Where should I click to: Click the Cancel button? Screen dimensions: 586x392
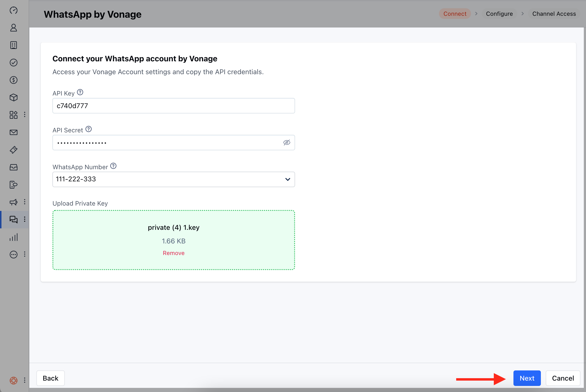[x=563, y=378]
